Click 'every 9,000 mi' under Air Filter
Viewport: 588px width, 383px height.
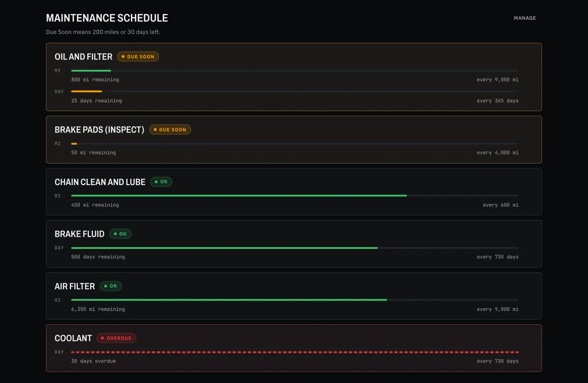(x=498, y=309)
